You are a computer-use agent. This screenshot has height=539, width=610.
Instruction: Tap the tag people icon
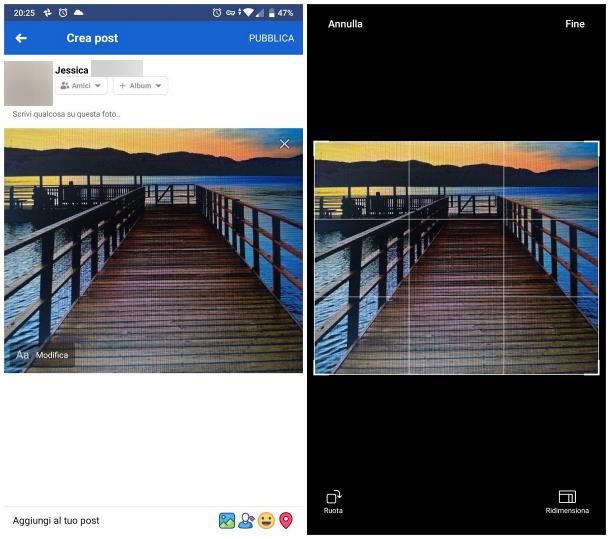(x=246, y=520)
